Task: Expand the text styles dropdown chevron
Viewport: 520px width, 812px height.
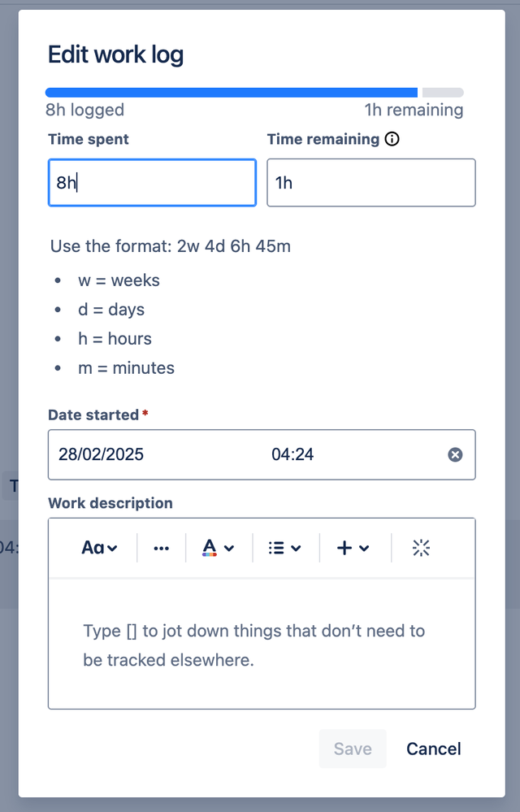Action: point(110,547)
